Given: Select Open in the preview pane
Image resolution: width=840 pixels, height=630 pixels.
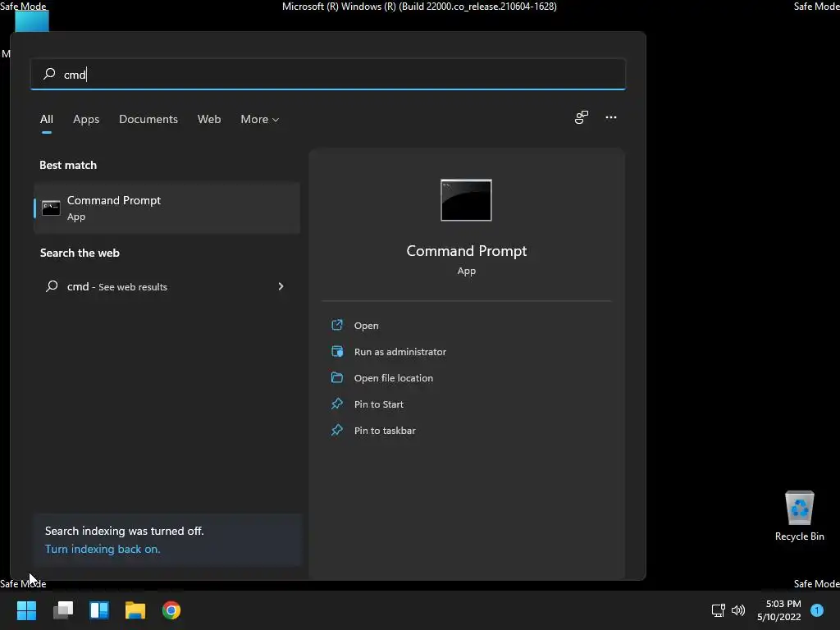Looking at the screenshot, I should pyautogui.click(x=367, y=325).
